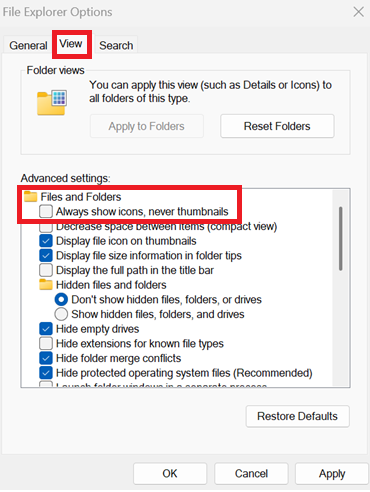Enable Always show icons, never thumbnails
The width and height of the screenshot is (370, 492).
[46, 211]
